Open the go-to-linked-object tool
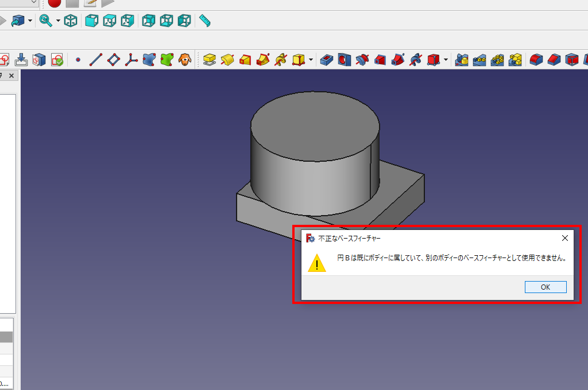 18,21
